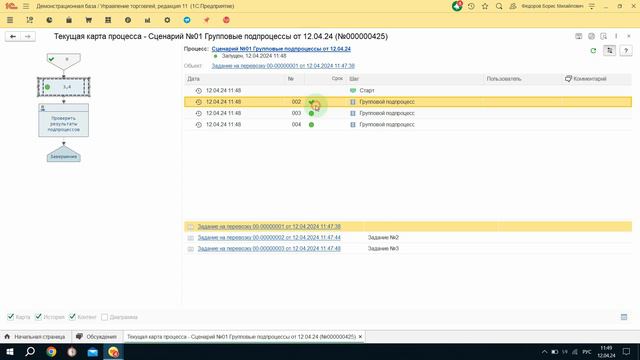Enable the Диаграмма checkbox
640x360 pixels.
click(x=104, y=317)
